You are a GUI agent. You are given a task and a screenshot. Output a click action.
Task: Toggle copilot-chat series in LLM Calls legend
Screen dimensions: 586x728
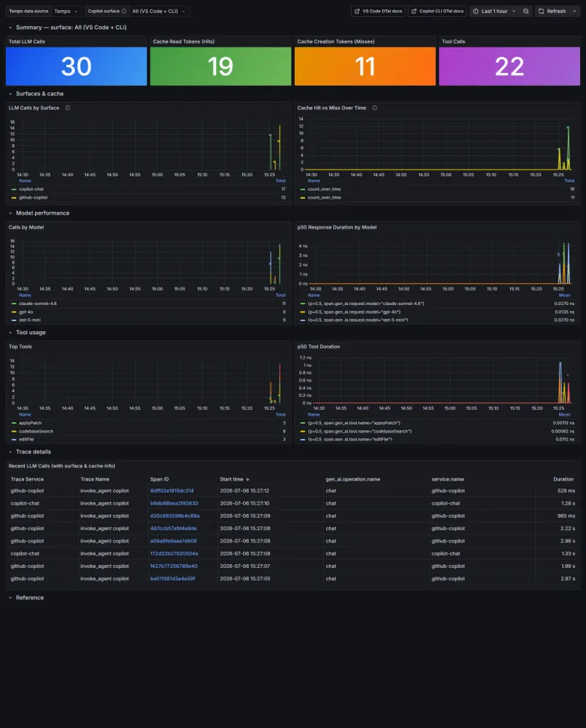click(31, 189)
